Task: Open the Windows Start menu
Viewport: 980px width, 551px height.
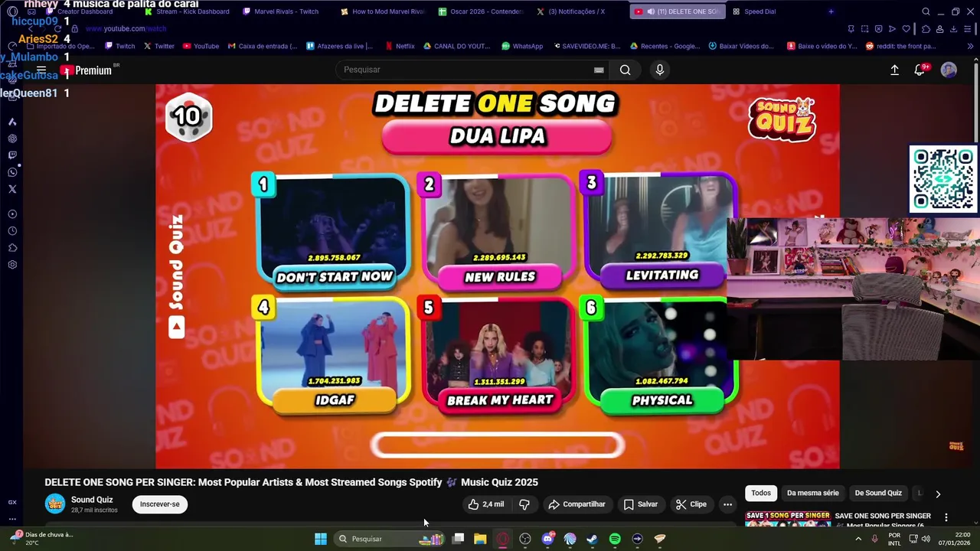Action: [x=321, y=539]
